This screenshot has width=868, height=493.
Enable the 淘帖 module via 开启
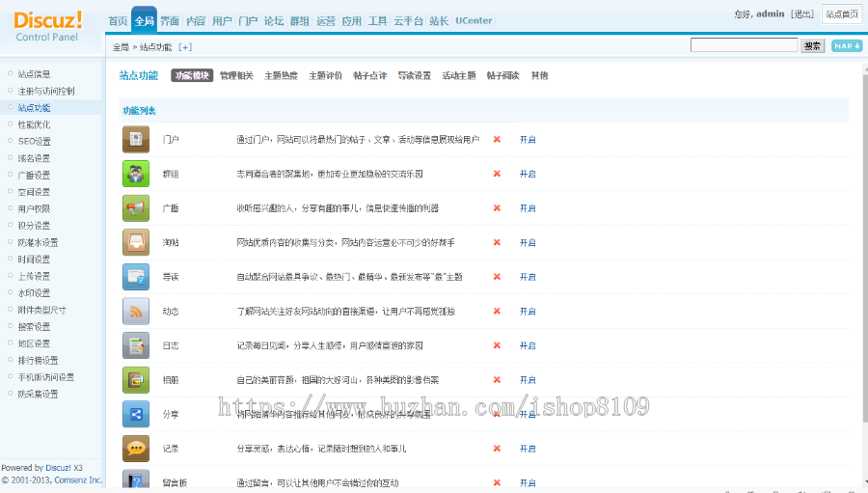pyautogui.click(x=528, y=242)
